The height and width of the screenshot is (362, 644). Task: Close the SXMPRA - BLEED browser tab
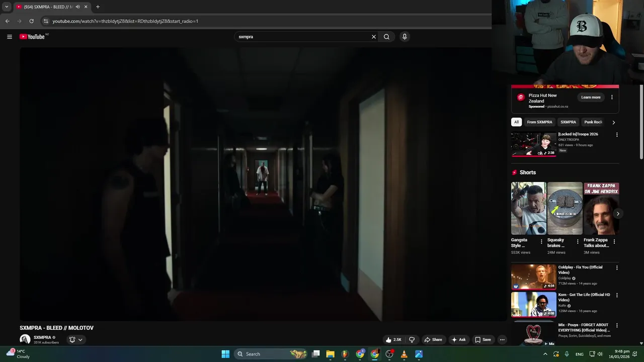[x=86, y=7]
